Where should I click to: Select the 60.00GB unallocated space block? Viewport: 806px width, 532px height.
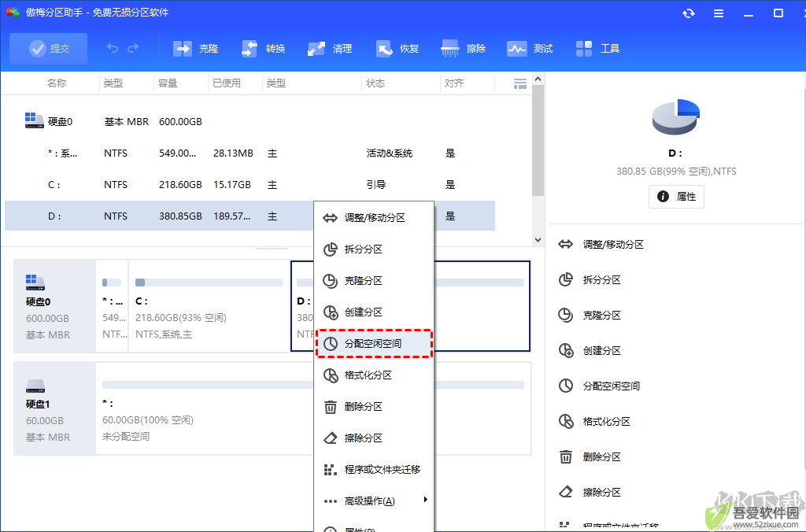point(313,408)
